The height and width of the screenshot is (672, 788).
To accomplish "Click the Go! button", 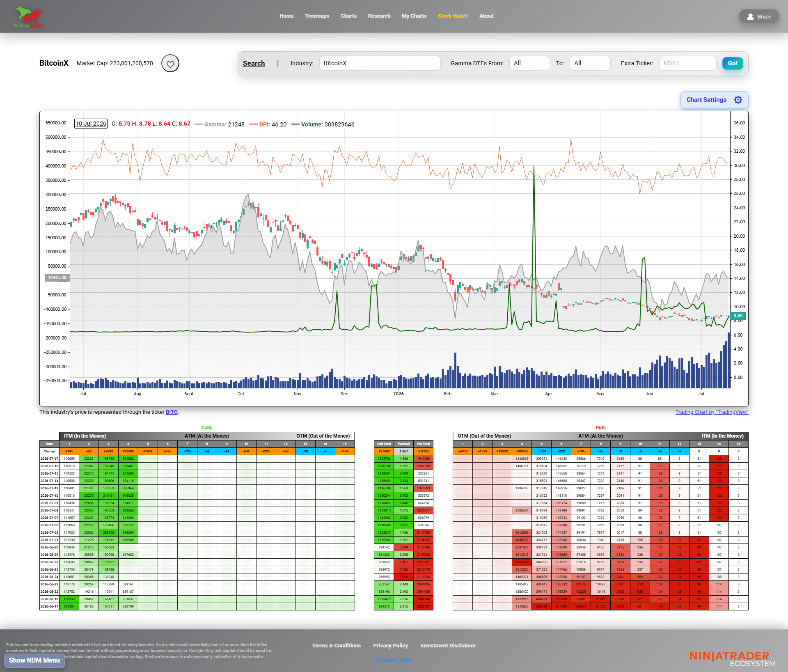I will pos(733,63).
